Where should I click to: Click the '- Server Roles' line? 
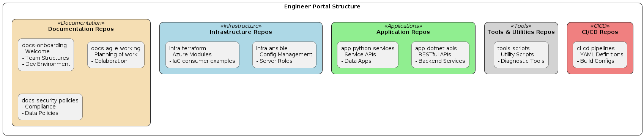pyautogui.click(x=274, y=61)
